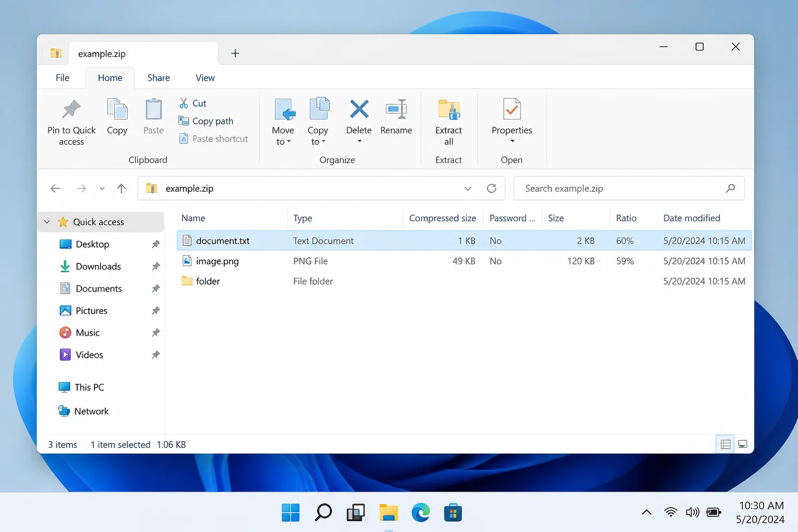The image size is (798, 532).
Task: Refresh the folder view
Action: 491,189
